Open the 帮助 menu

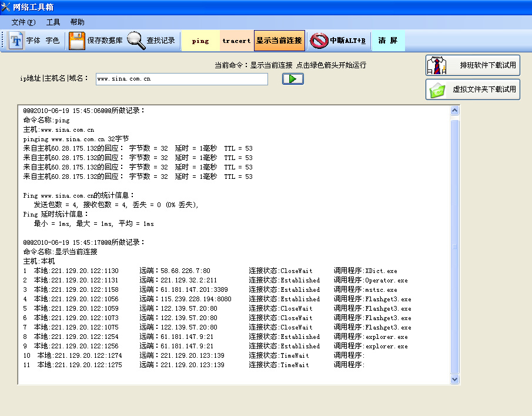coord(78,22)
